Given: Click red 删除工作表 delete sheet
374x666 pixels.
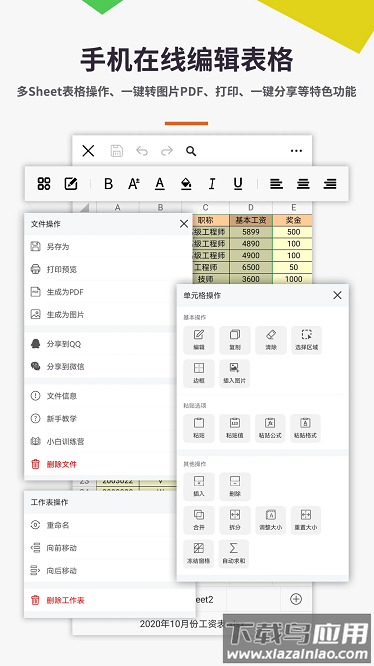Looking at the screenshot, I should [x=110, y=600].
